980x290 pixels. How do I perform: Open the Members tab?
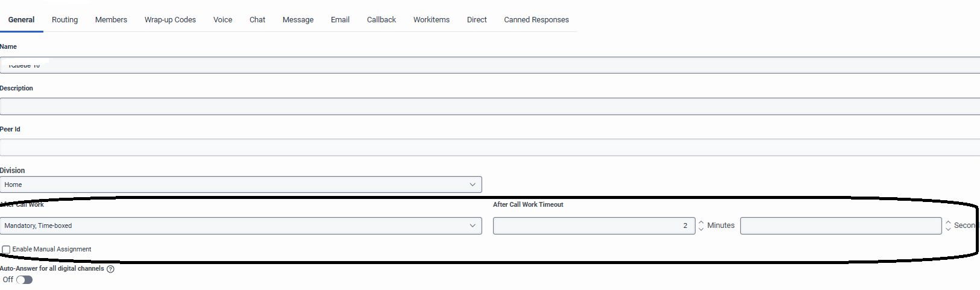click(x=111, y=20)
